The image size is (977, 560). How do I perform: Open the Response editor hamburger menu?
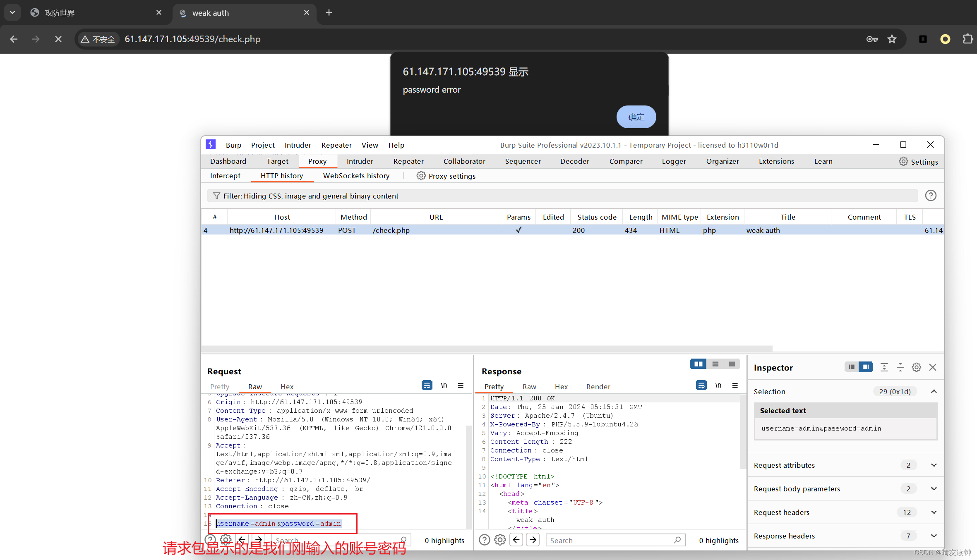[735, 385]
